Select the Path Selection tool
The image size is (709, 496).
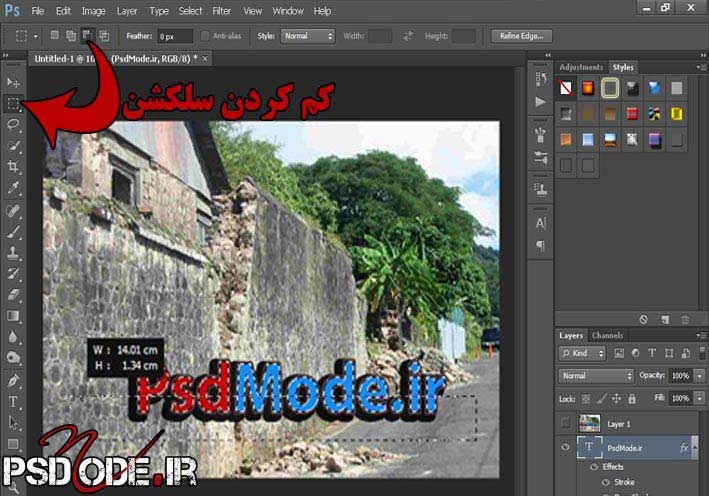click(13, 423)
